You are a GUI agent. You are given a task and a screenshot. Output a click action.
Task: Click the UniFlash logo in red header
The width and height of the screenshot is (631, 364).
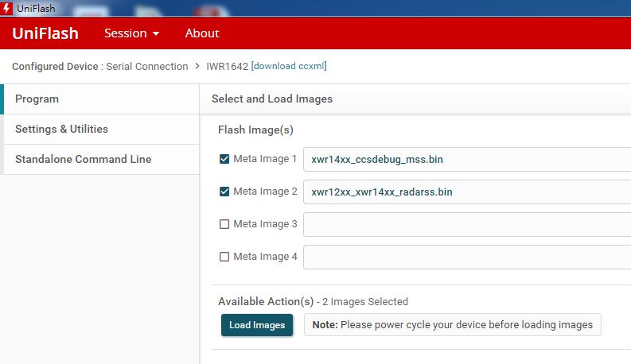[45, 33]
